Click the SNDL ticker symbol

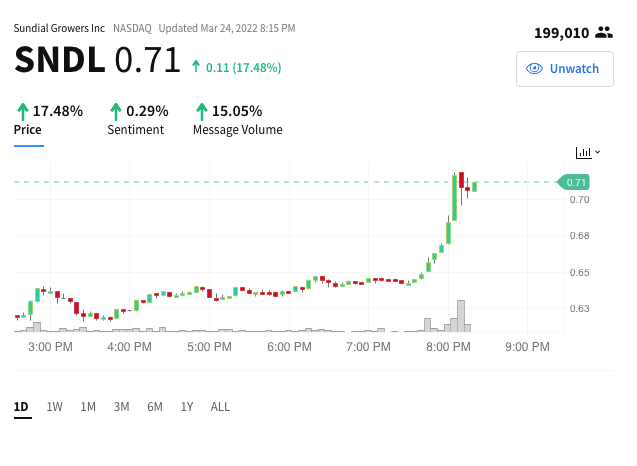coord(60,60)
